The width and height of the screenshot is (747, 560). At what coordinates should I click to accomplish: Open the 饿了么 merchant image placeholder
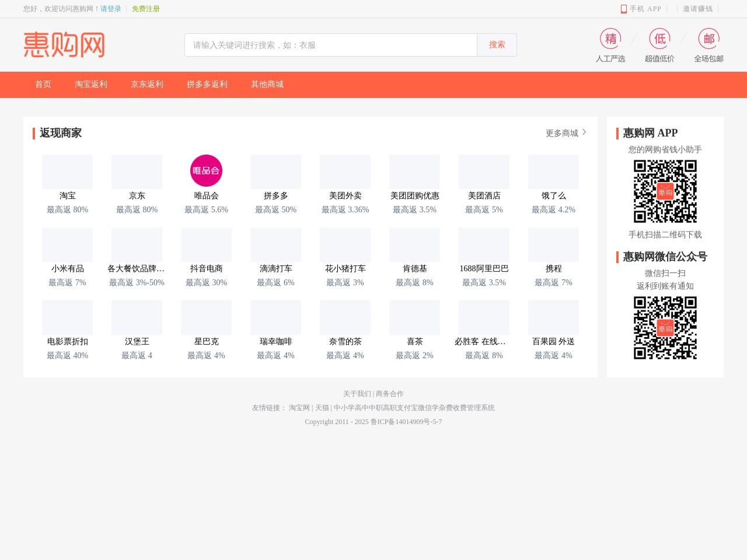click(553, 171)
